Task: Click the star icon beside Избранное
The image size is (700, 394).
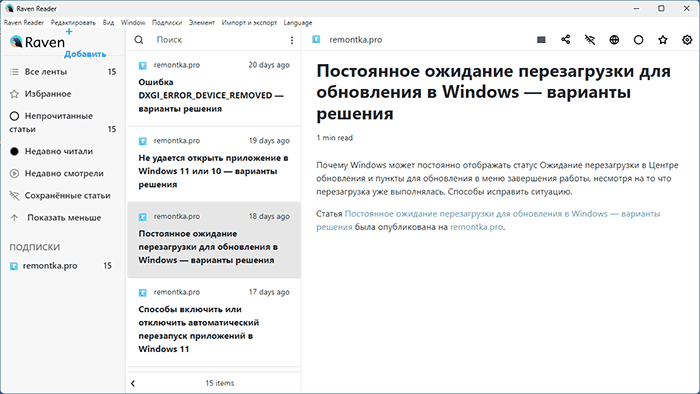Action: pos(14,94)
